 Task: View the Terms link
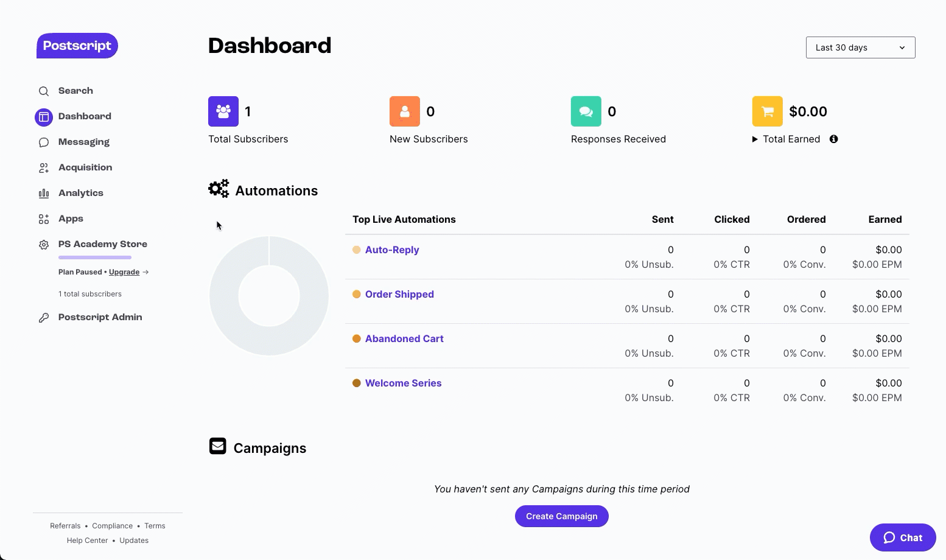click(155, 526)
